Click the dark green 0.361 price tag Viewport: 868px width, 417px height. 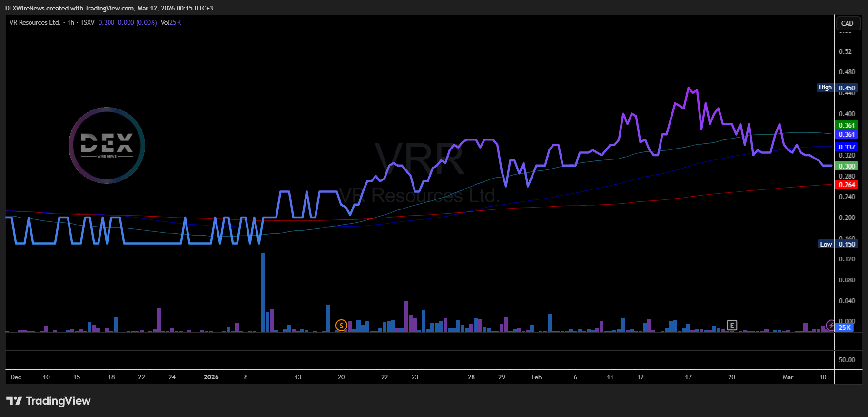(x=847, y=125)
